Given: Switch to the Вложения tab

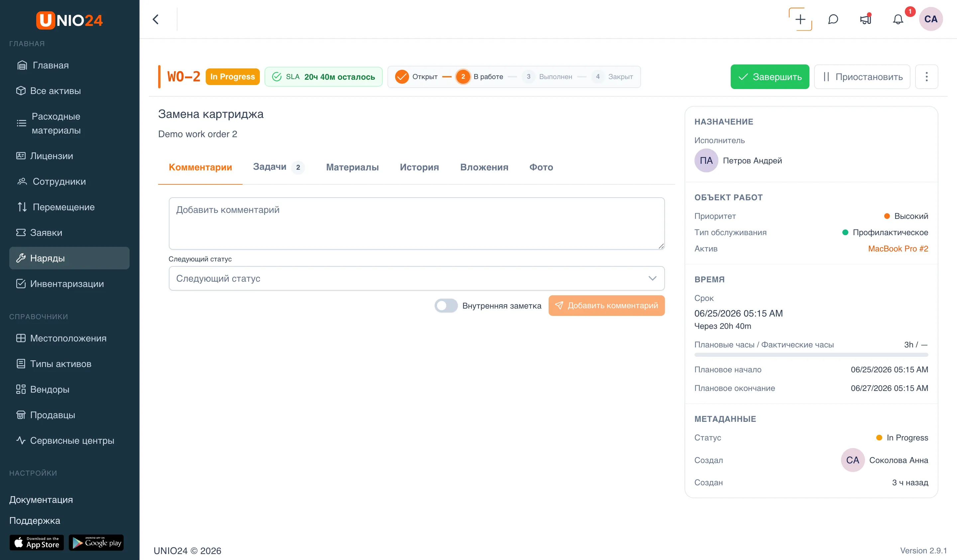Looking at the screenshot, I should [x=484, y=167].
